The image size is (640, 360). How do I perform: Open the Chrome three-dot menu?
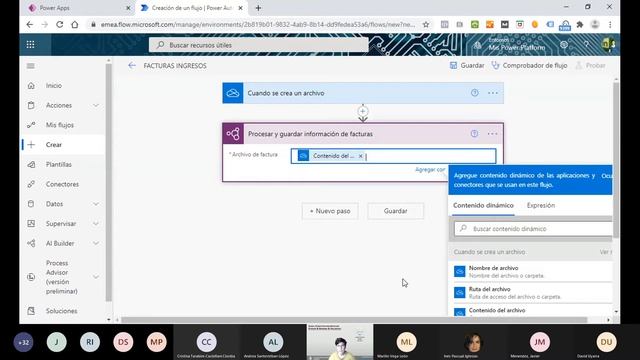(610, 24)
